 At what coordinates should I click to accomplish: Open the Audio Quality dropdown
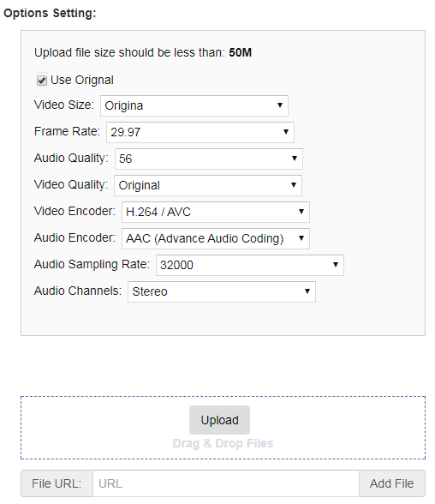(209, 159)
